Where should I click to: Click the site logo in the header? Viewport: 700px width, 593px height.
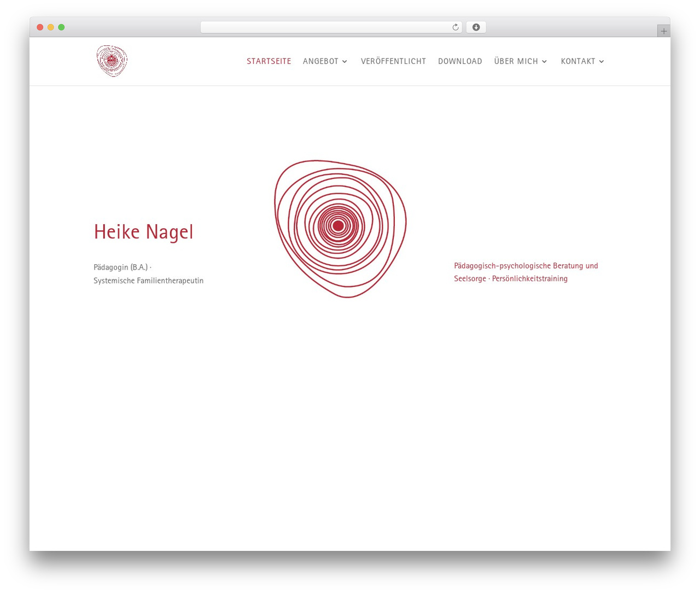(x=112, y=61)
